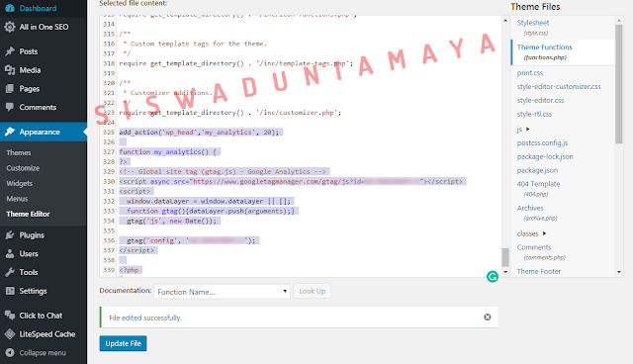Go to Posts menu
633x364 pixels.
(29, 51)
